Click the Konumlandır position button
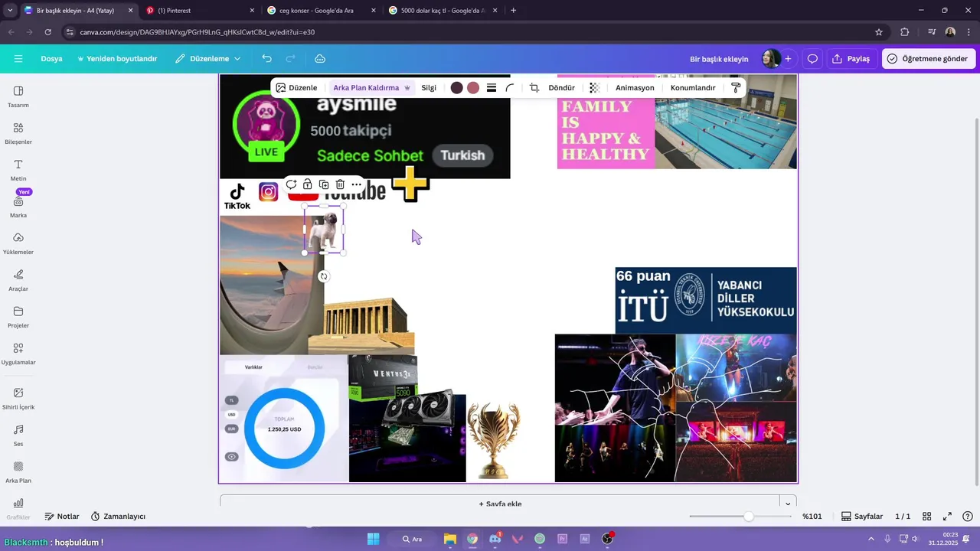This screenshot has height=551, width=980. 693,88
